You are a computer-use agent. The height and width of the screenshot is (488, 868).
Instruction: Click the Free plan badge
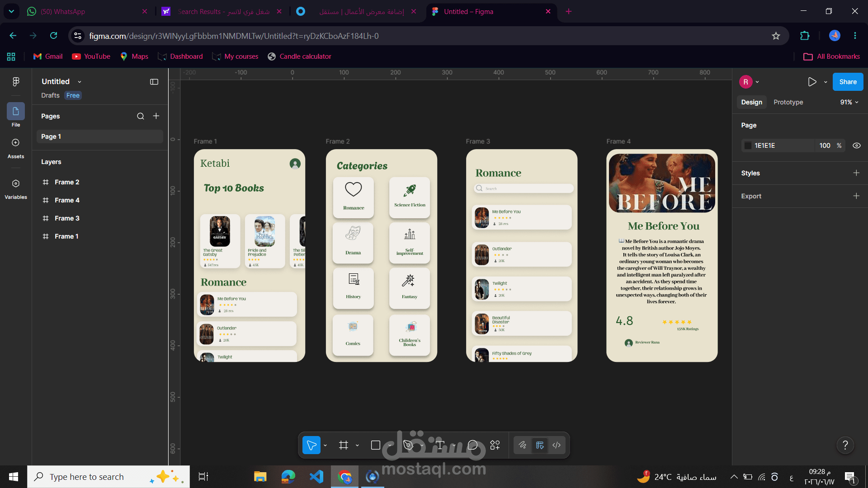click(73, 95)
